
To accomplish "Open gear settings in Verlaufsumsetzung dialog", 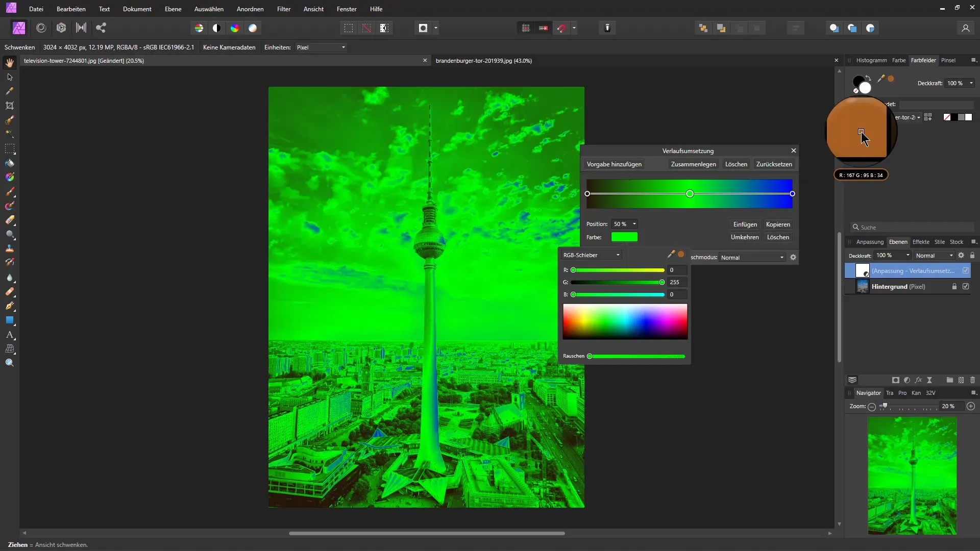I will pos(793,258).
